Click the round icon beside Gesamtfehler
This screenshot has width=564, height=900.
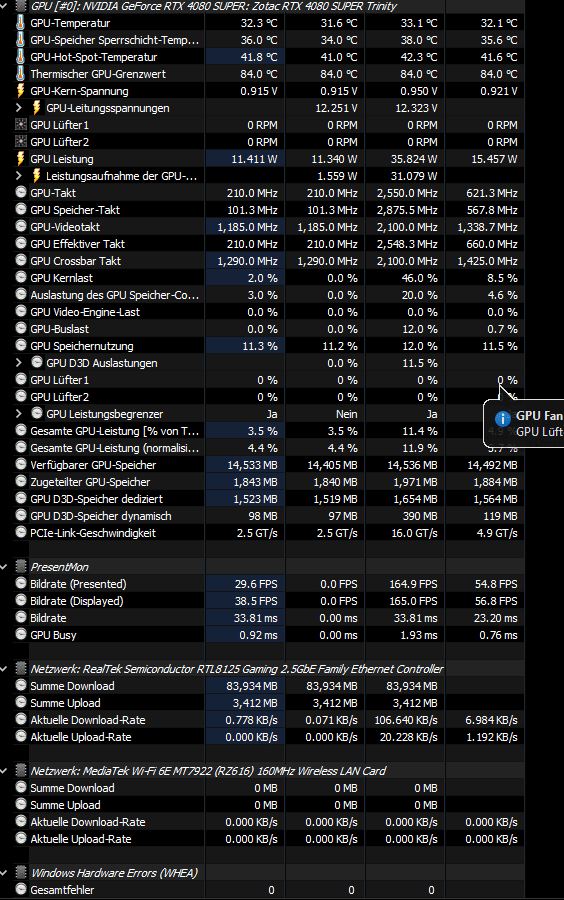click(21, 889)
